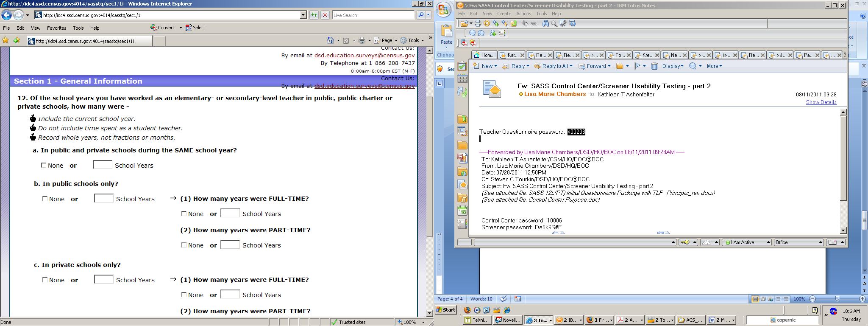
Task: Click the Add to Favorites icon
Action: coord(17,40)
